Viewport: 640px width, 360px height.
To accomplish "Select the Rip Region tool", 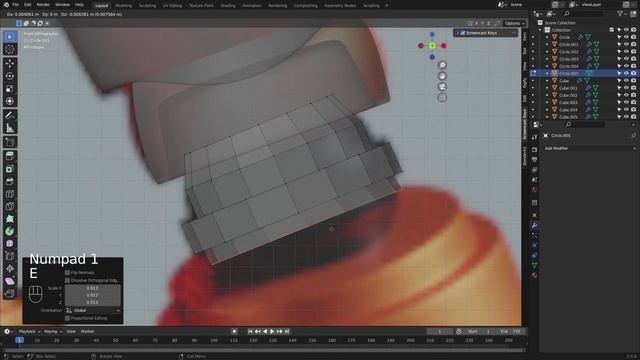I will pyautogui.click(x=10, y=293).
